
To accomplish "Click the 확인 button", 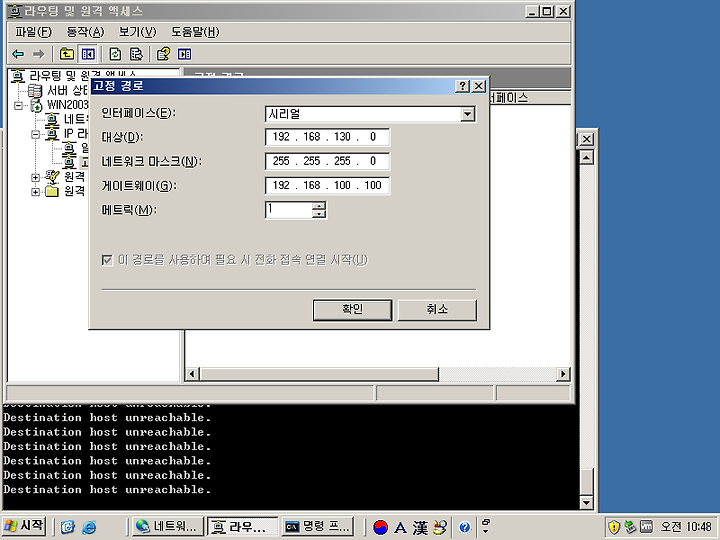I will (352, 310).
